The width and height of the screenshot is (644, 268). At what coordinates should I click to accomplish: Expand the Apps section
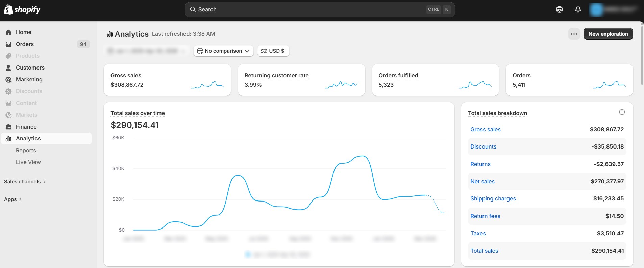pos(13,199)
